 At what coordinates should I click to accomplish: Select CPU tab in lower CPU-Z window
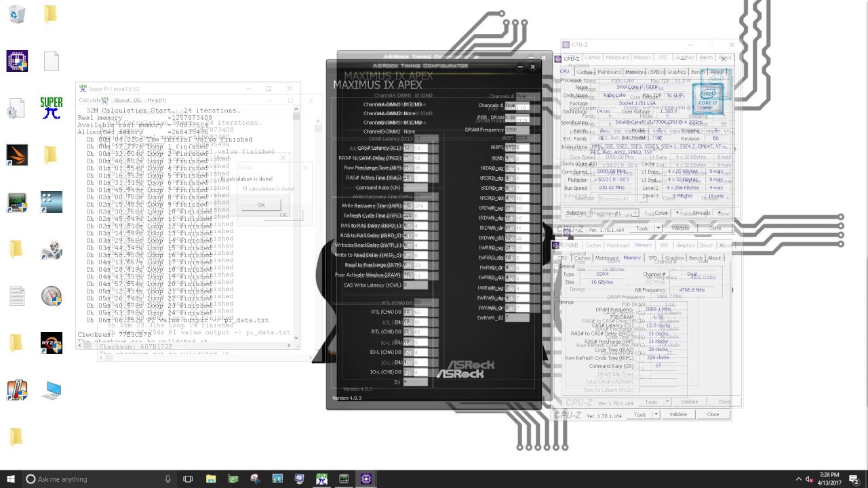click(562, 258)
